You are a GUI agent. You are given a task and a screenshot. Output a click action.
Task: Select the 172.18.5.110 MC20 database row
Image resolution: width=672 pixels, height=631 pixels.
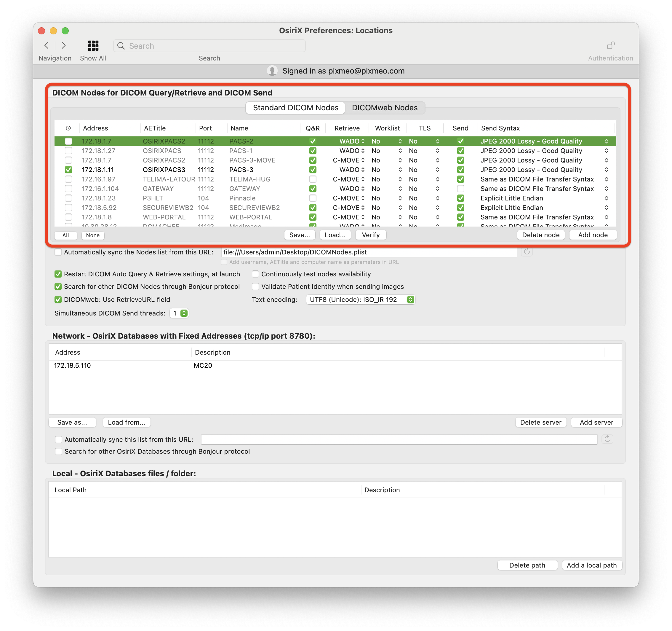click(335, 365)
